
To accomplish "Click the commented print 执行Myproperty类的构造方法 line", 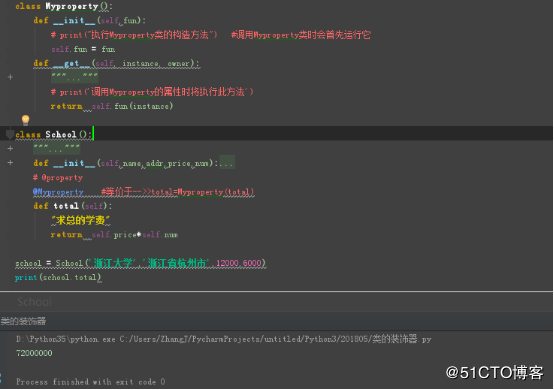I will click(134, 35).
